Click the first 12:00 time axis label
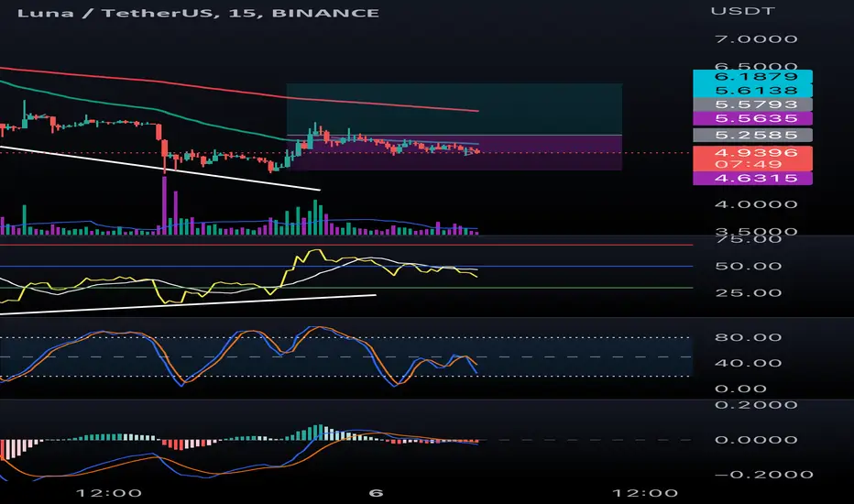Screen dimensions: 854x504 tap(108, 494)
